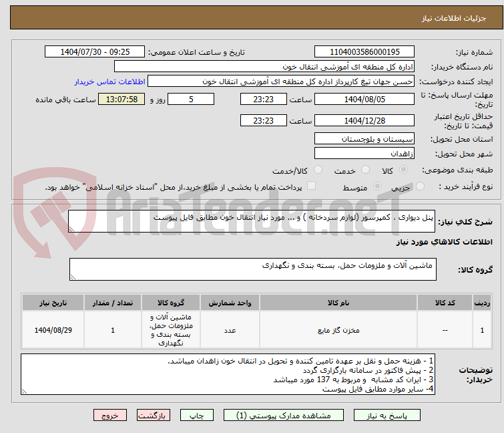Click response deadline date 1404/08/05

[x=364, y=99]
